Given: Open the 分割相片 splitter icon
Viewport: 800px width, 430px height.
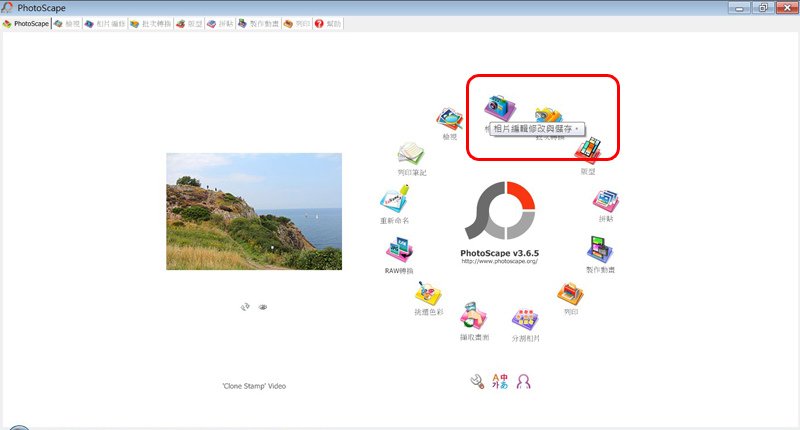Looking at the screenshot, I should click(x=525, y=319).
